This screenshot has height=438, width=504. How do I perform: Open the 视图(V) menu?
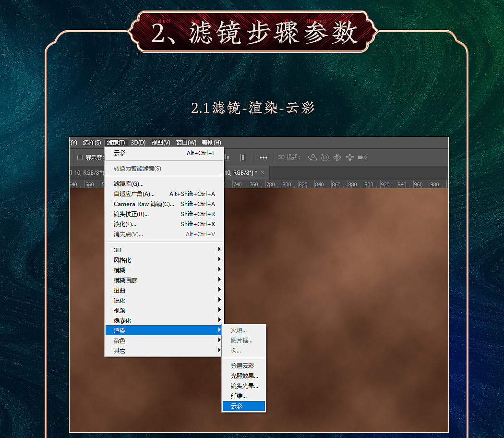tap(161, 143)
